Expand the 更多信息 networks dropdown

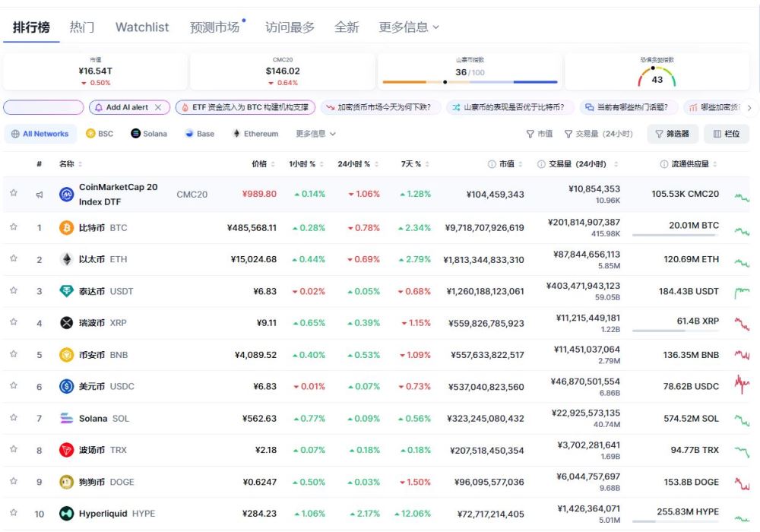click(315, 134)
